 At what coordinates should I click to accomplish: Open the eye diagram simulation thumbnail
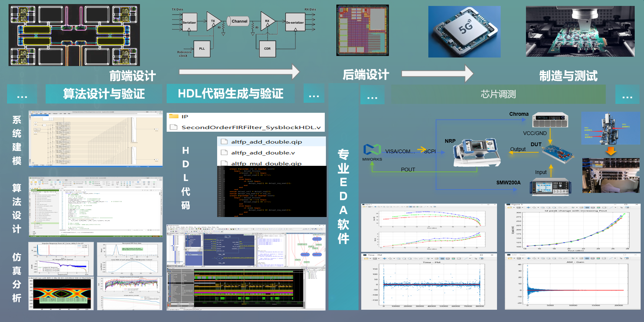coord(61,293)
